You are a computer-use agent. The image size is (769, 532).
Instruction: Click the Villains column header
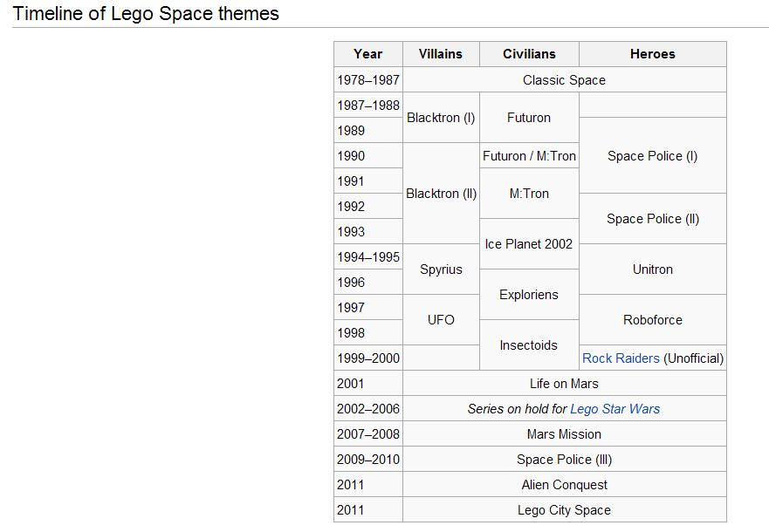pos(441,54)
